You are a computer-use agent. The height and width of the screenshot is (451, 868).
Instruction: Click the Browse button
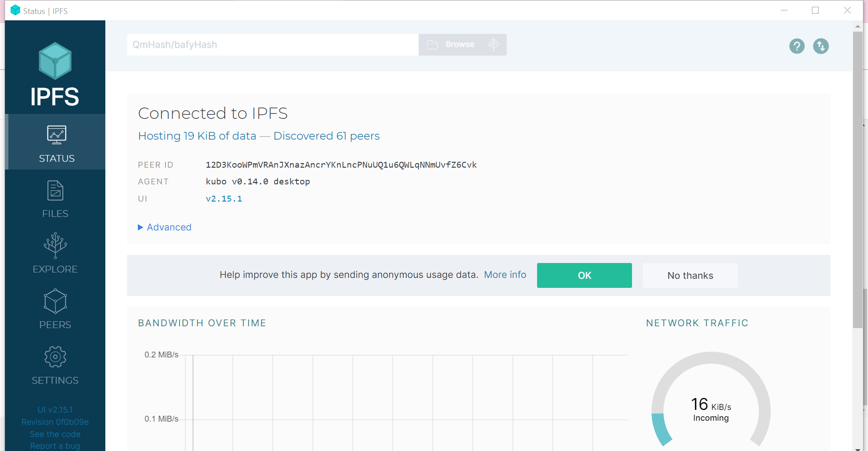[451, 45]
